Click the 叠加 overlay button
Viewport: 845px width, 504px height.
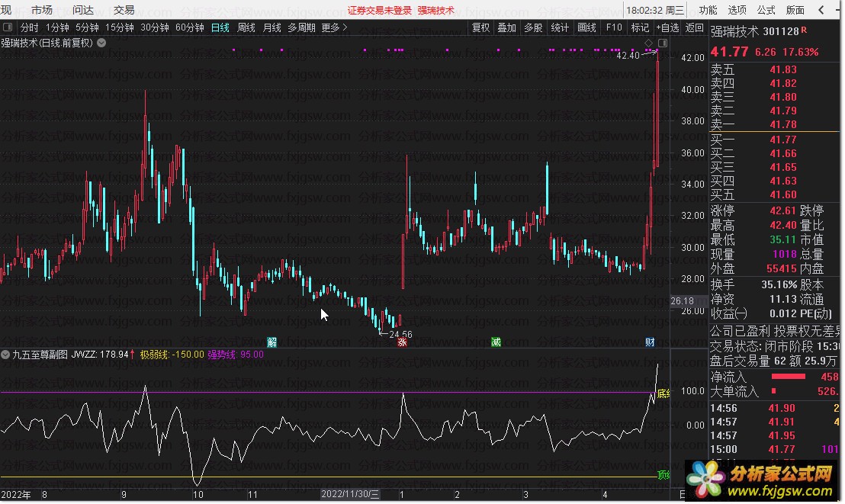[506, 27]
